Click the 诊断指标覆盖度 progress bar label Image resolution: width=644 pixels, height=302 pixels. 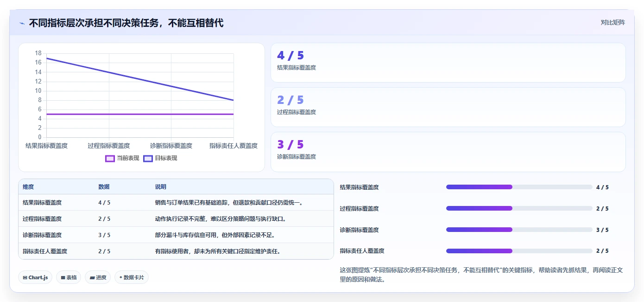360,230
